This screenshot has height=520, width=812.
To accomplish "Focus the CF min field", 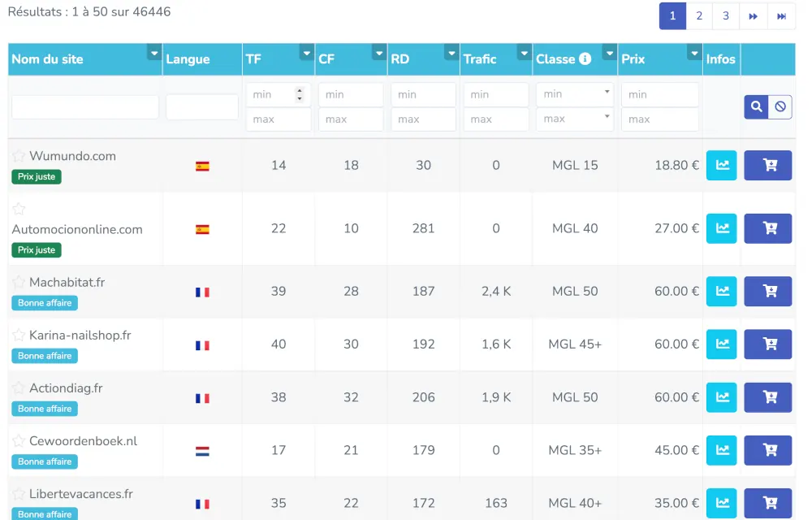I will pyautogui.click(x=351, y=94).
